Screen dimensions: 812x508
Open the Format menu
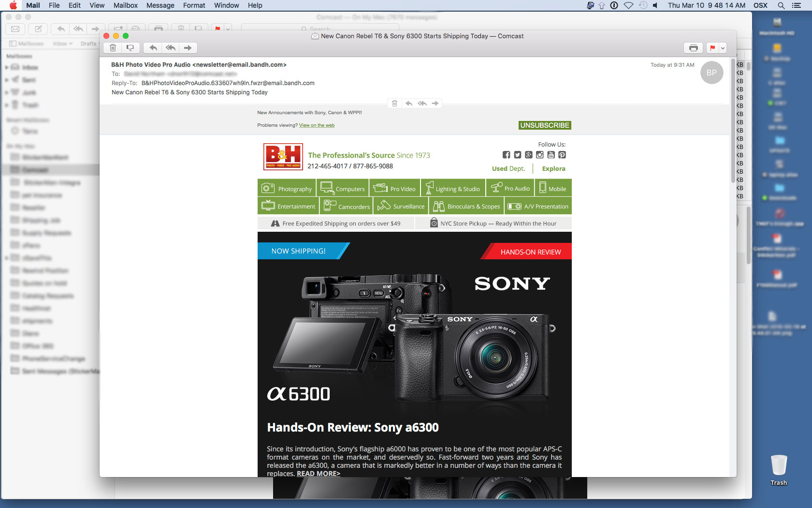tap(194, 5)
